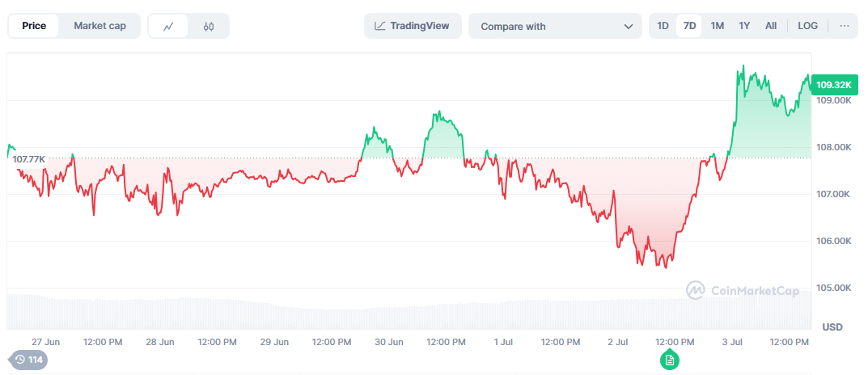
Task: Toggle LOG scale
Action: tap(807, 25)
